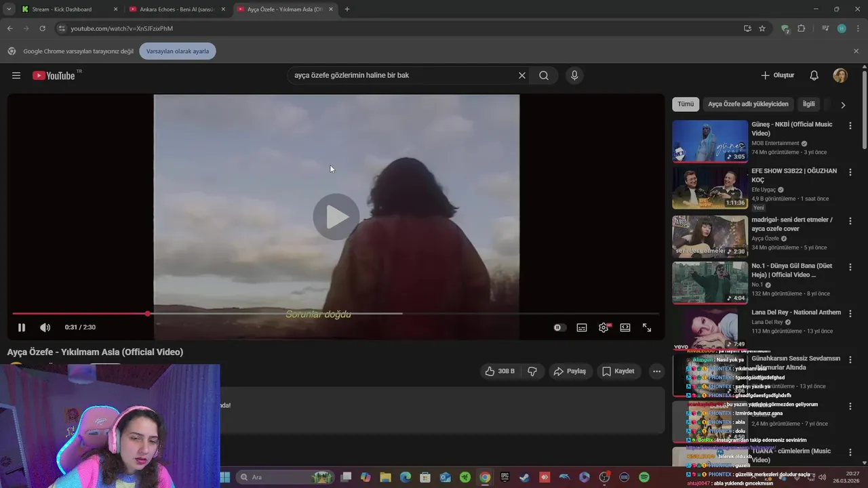Click Varsayılan olarak ayarla button
This screenshot has height=488, width=868.
tap(178, 51)
